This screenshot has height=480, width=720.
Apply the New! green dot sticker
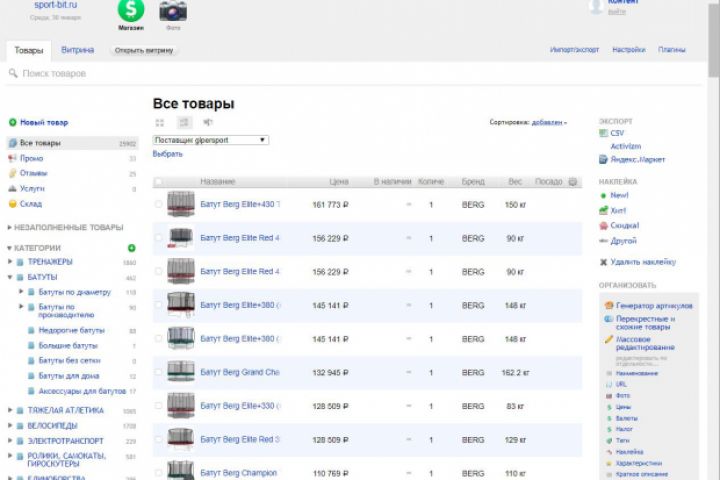point(603,195)
